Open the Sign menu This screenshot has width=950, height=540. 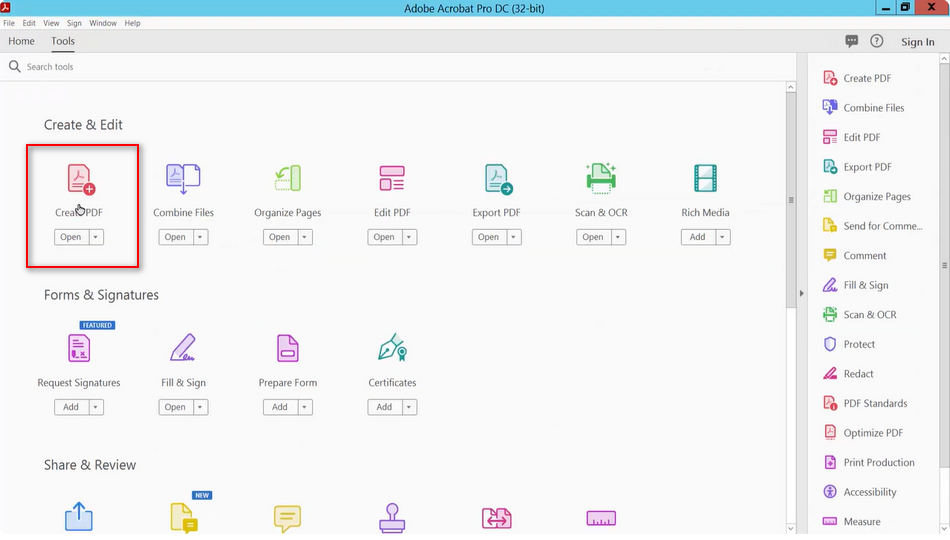click(74, 23)
